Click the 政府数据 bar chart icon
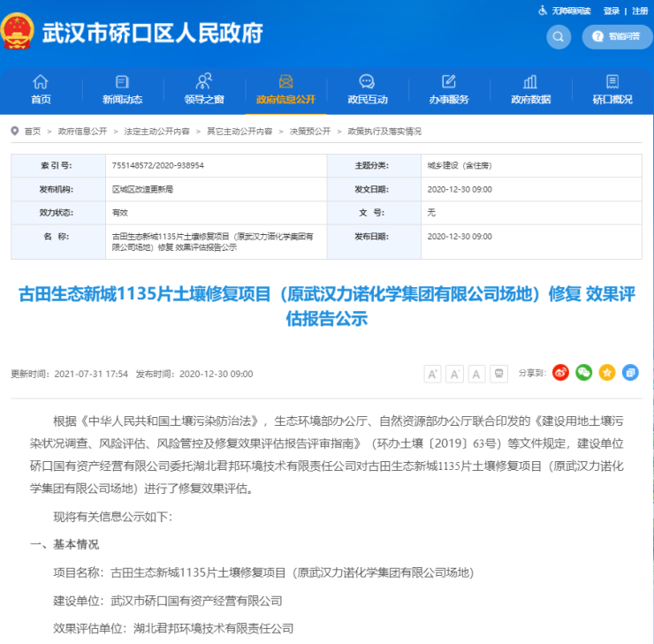The width and height of the screenshot is (654, 644). pos(530,81)
